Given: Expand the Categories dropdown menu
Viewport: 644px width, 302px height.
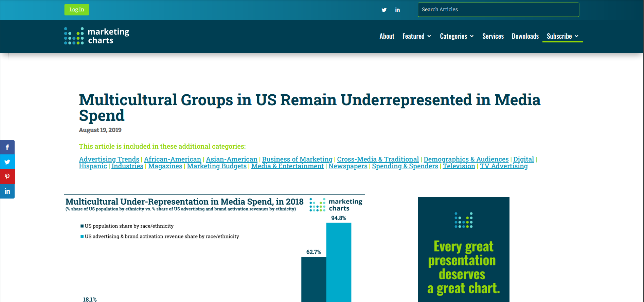Looking at the screenshot, I should coord(457,36).
